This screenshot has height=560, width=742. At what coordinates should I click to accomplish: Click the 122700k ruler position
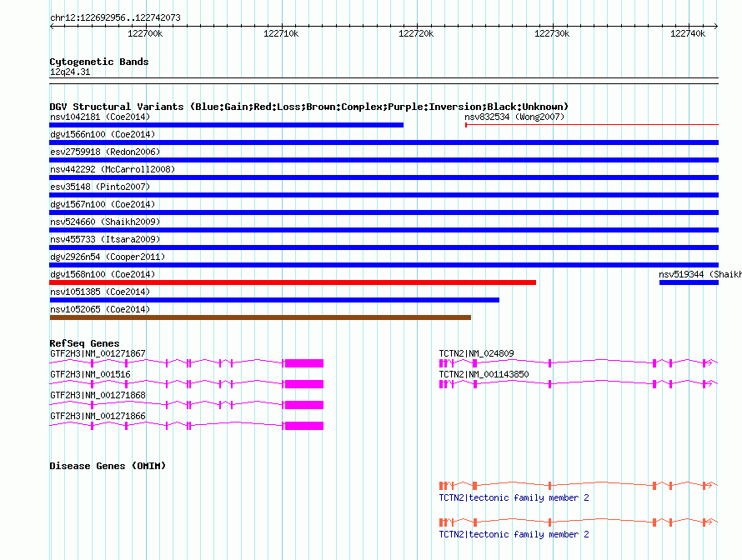point(145,33)
